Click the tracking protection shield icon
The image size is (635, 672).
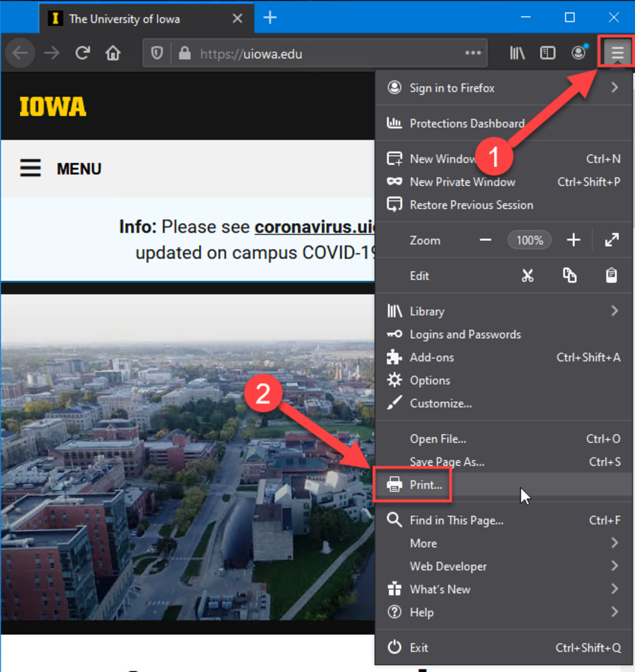pos(156,53)
